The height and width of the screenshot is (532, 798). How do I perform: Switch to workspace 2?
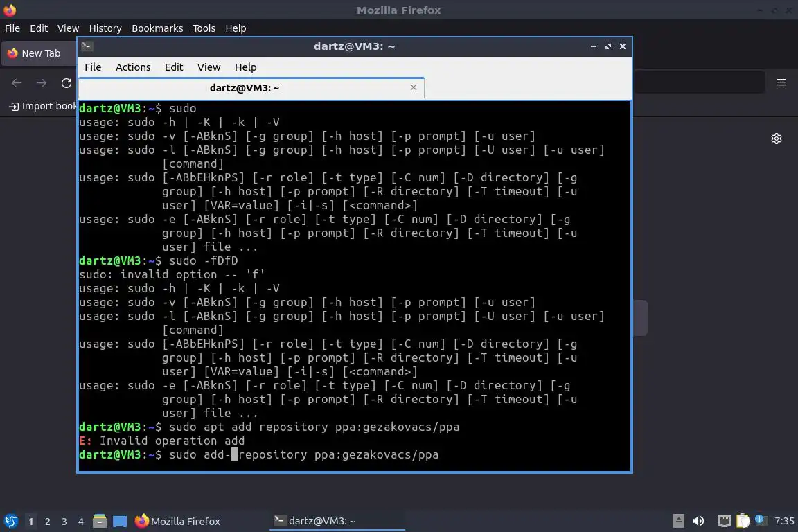point(48,522)
